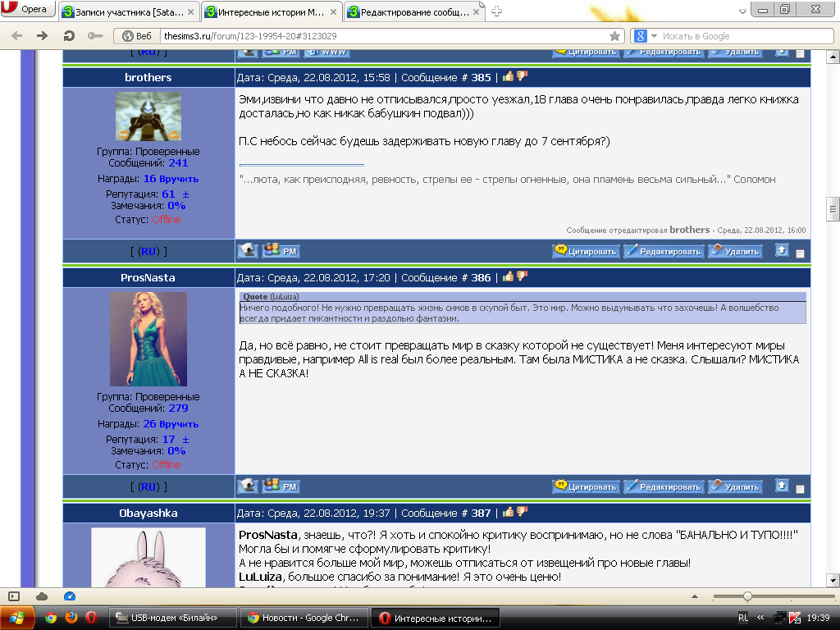Viewport: 840px width, 630px height.
Task: Jump to top arrow in brothers' post
Action: coord(782,249)
